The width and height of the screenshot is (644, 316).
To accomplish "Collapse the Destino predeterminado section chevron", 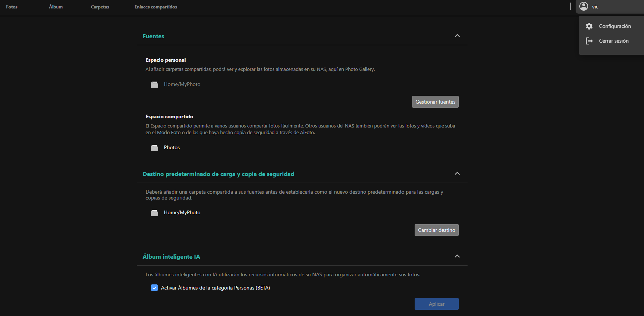I will [x=457, y=174].
